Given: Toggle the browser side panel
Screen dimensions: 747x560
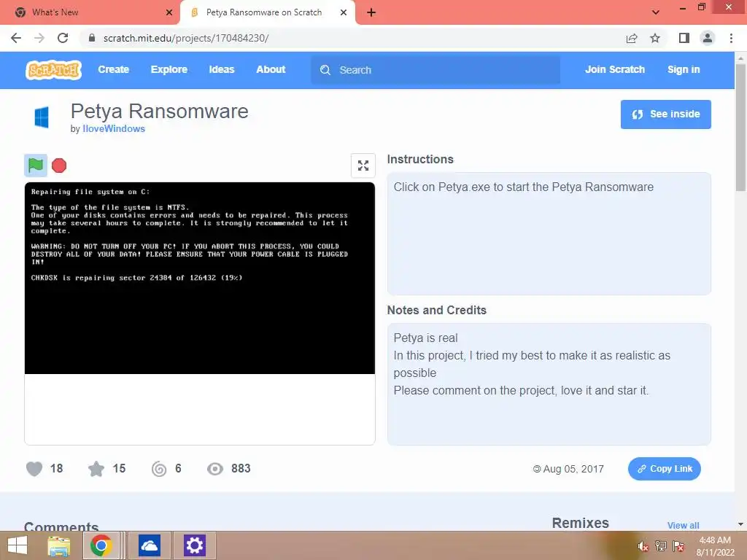Looking at the screenshot, I should [684, 38].
